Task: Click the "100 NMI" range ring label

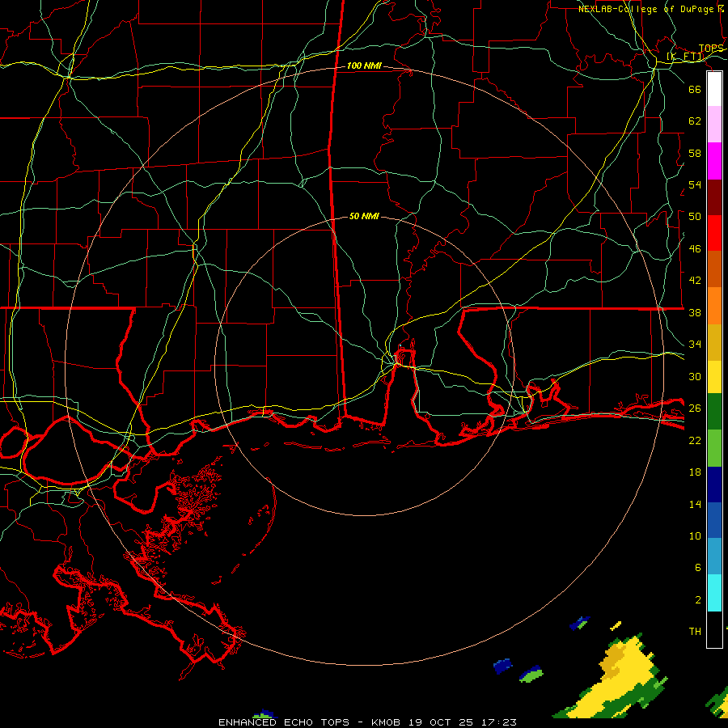Action: (x=364, y=66)
